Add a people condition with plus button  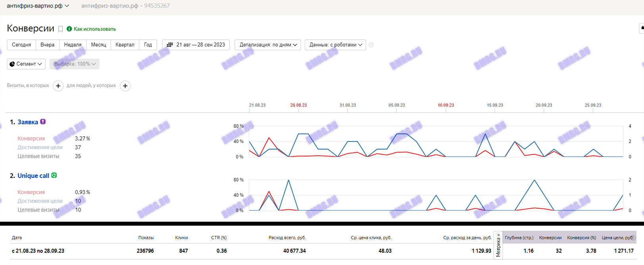click(125, 86)
